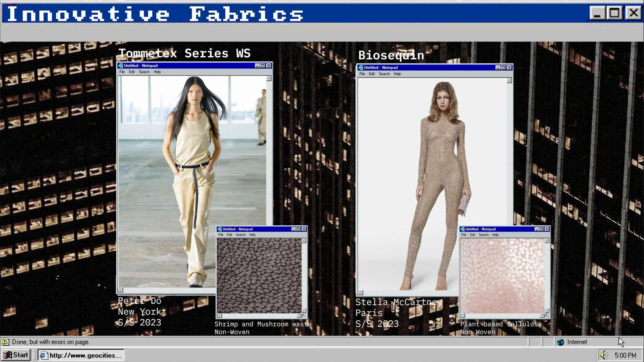Click the pink sequin fabric swatch image
Screen dimensions: 644x362
click(502, 275)
